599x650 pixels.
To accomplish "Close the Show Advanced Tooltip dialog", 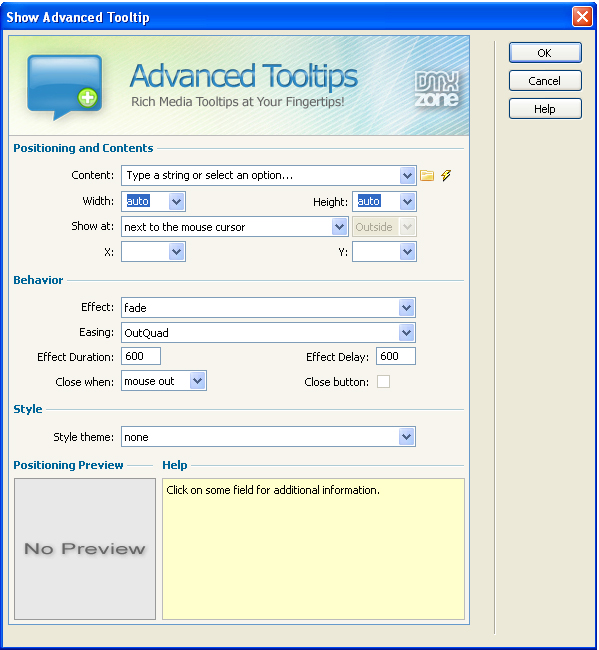I will pyautogui.click(x=582, y=17).
